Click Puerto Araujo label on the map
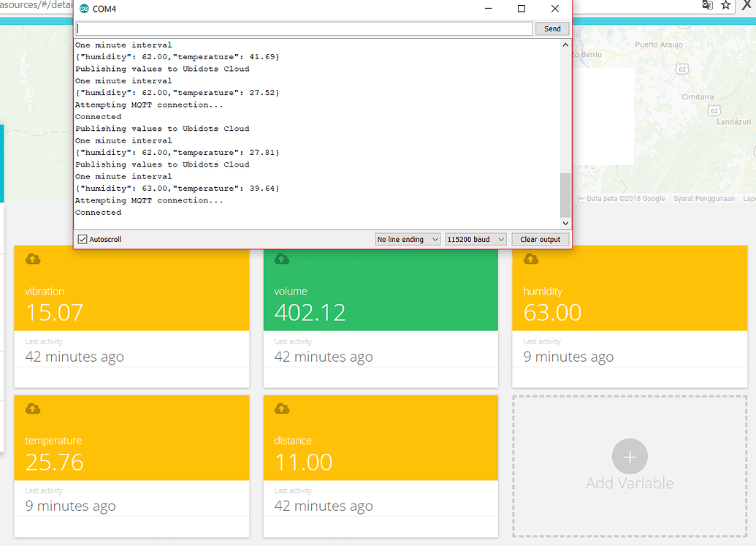756x546 pixels. click(659, 45)
